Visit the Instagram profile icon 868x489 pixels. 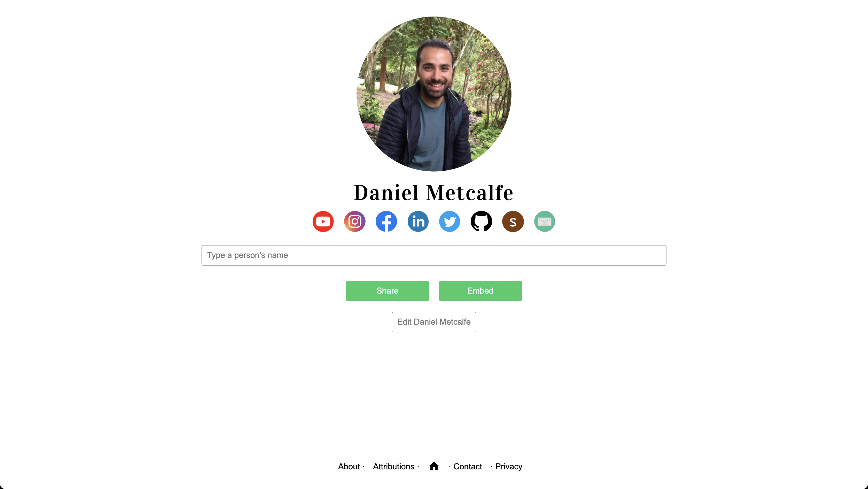354,221
